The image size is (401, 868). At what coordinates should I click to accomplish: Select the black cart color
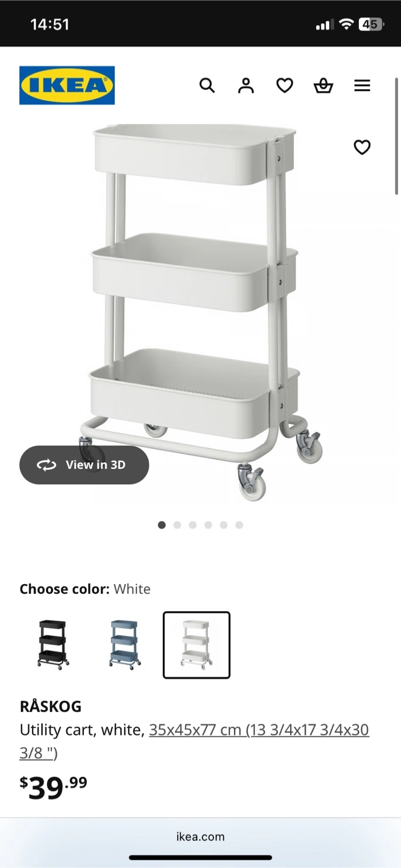(53, 645)
